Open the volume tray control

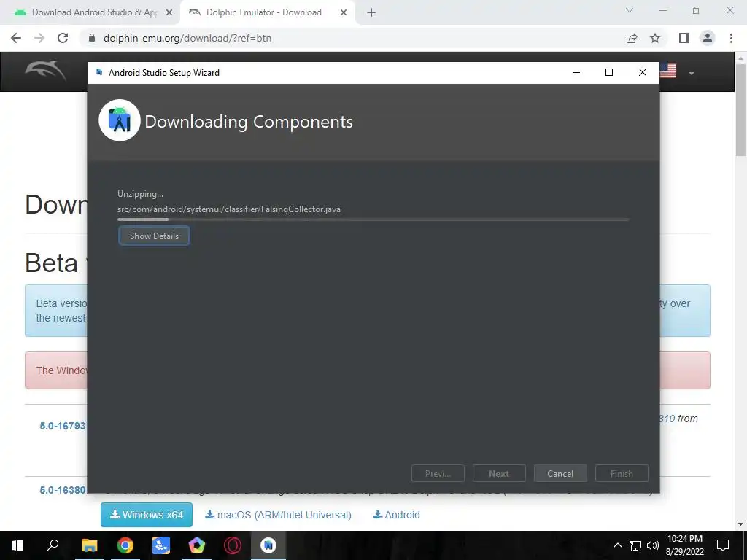pyautogui.click(x=653, y=545)
